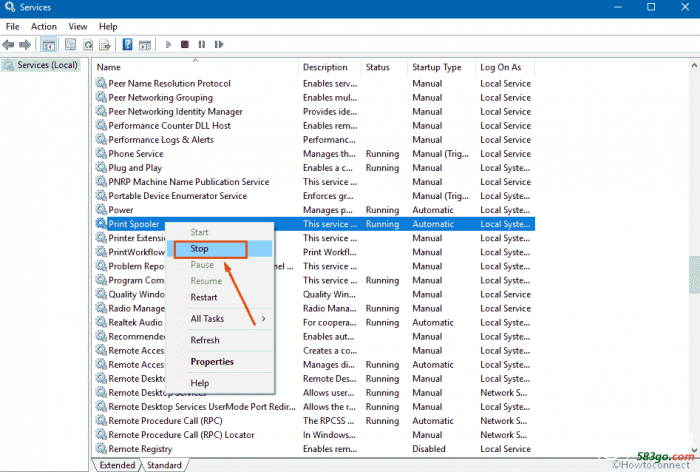Minimize the Services window

[x=618, y=7]
